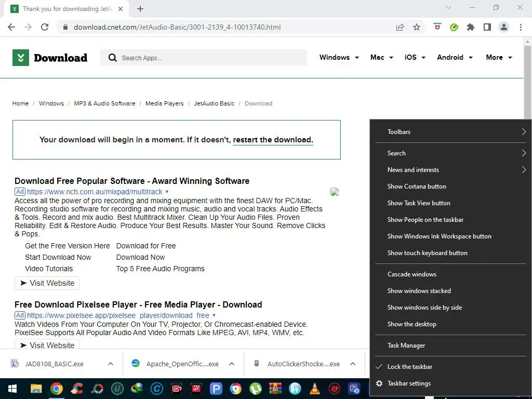This screenshot has height=399, width=532.
Task: Open the Chrome profile avatar
Action: point(504,27)
